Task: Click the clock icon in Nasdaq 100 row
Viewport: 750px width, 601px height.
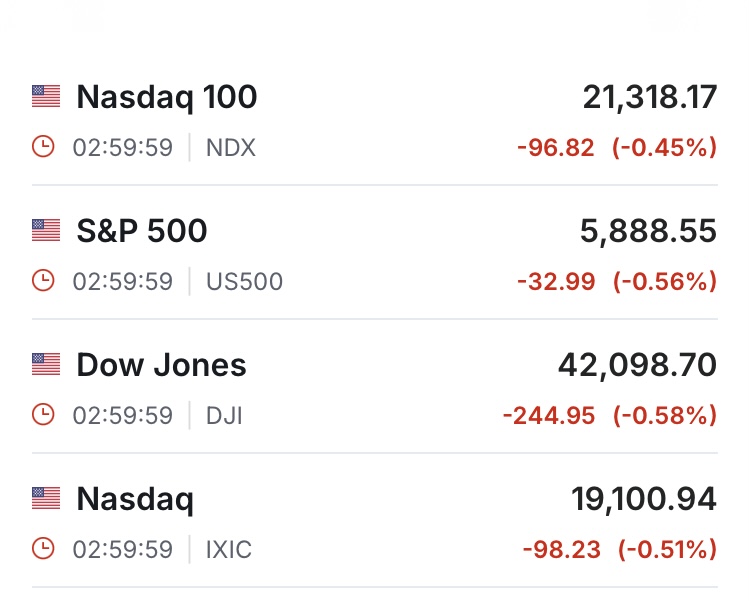Action: point(43,148)
